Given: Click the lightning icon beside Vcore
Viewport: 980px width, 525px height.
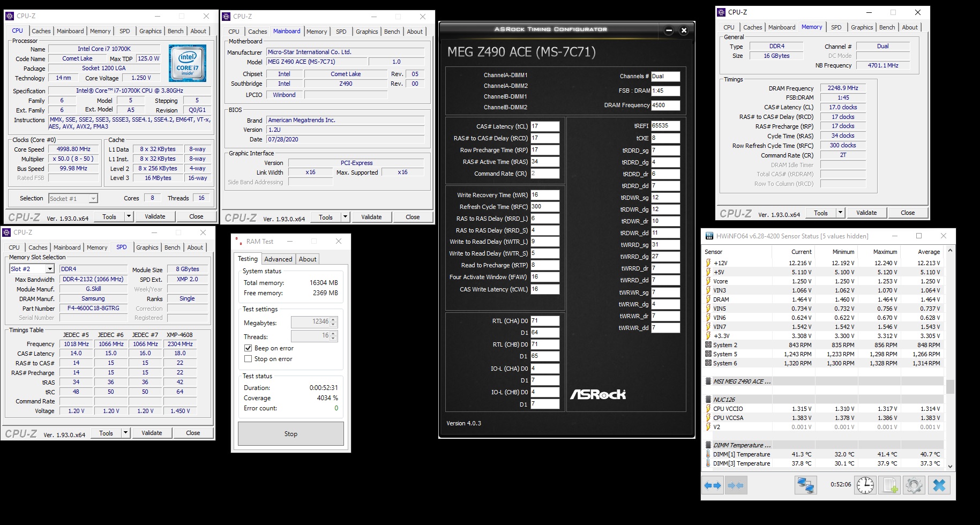Looking at the screenshot, I should point(708,281).
